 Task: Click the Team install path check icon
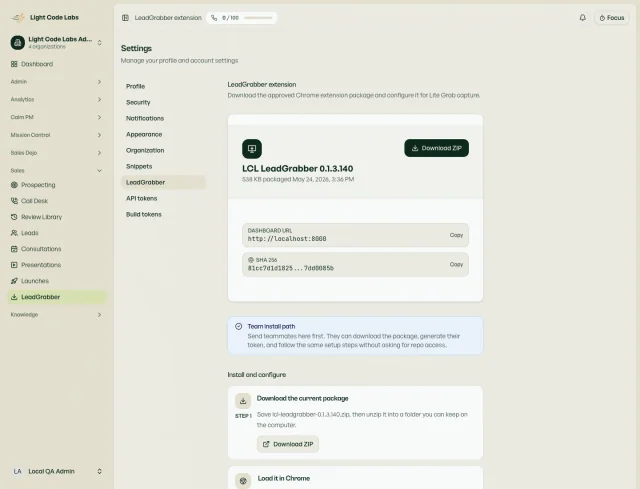(x=239, y=326)
